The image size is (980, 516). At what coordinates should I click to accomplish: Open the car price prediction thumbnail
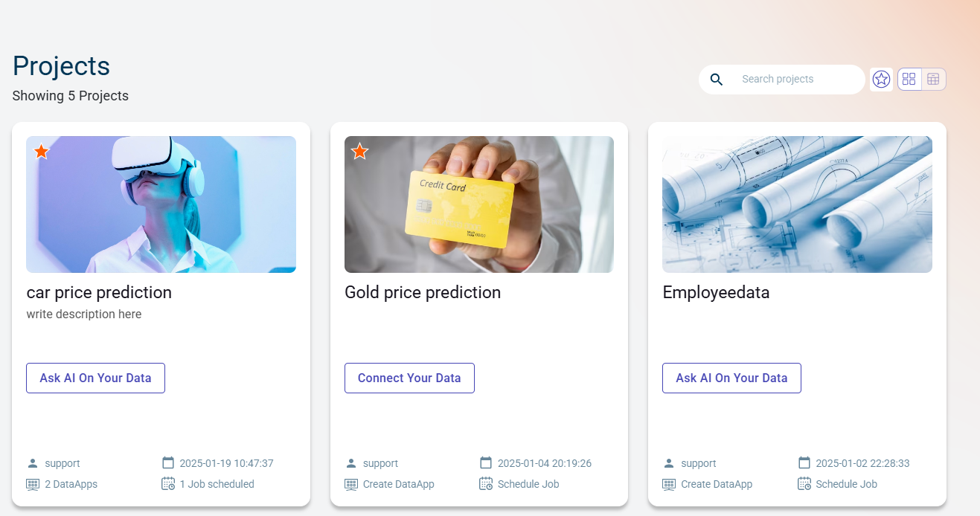click(x=161, y=204)
